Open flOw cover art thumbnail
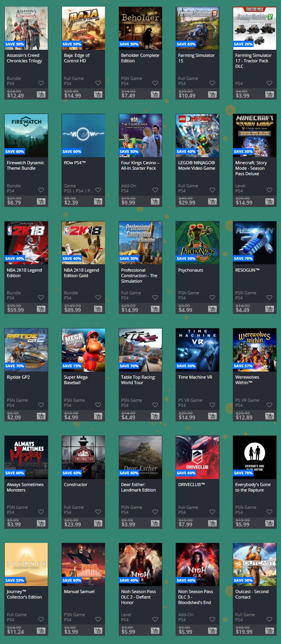Viewport: 281px width, 644px height. [83, 136]
